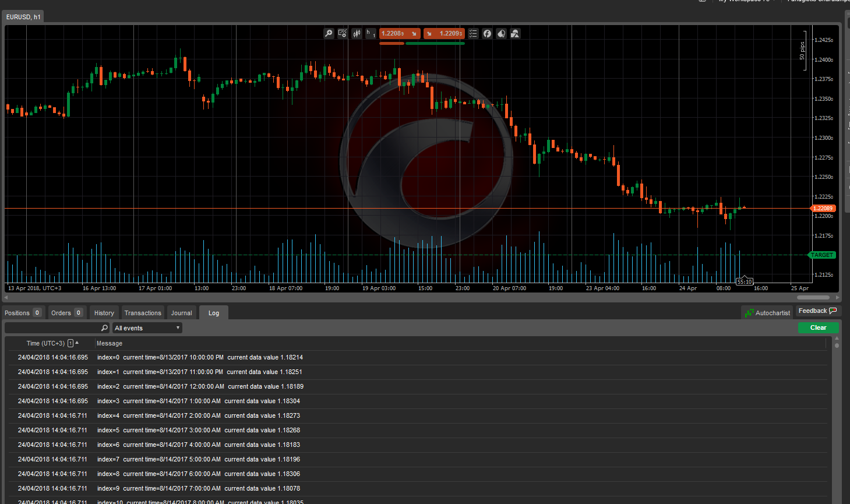Screen dimensions: 850x504
Task: Click the 1.2400 price axis label
Action: (824, 60)
